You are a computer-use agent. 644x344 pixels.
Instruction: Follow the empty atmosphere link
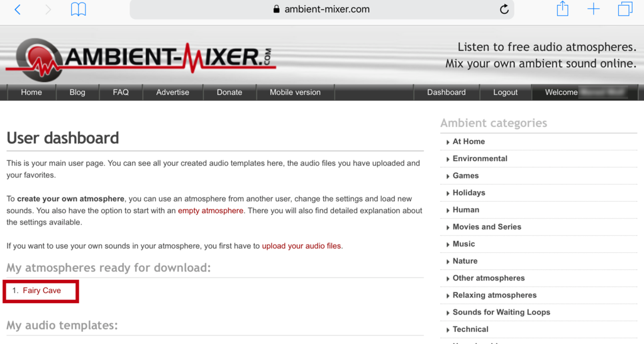pyautogui.click(x=210, y=211)
